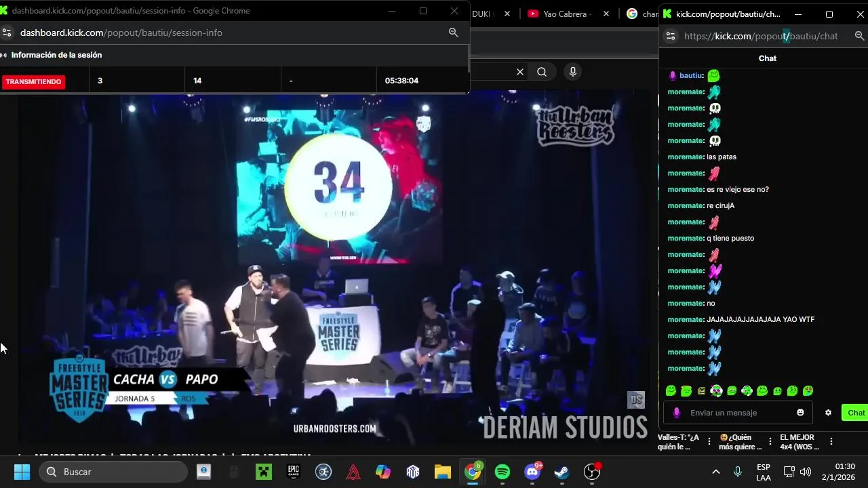The image size is (868, 488).
Task: Click the session duration 05:38:04
Action: click(x=401, y=81)
